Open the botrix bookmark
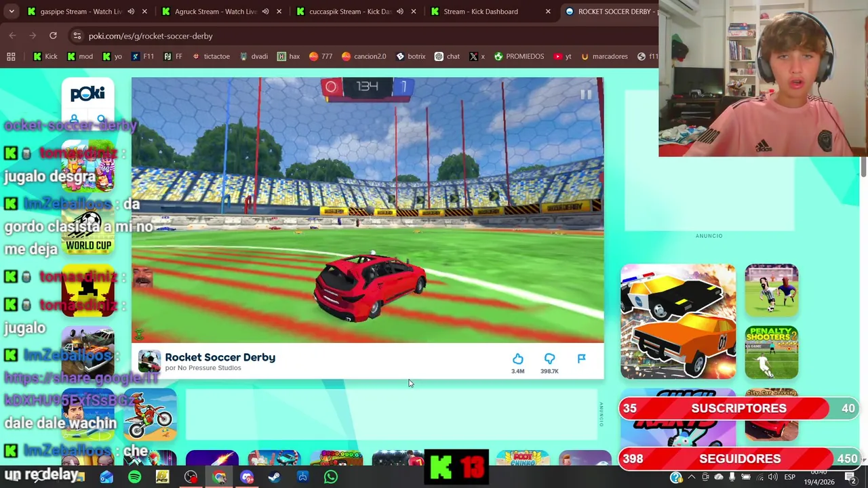 point(410,56)
